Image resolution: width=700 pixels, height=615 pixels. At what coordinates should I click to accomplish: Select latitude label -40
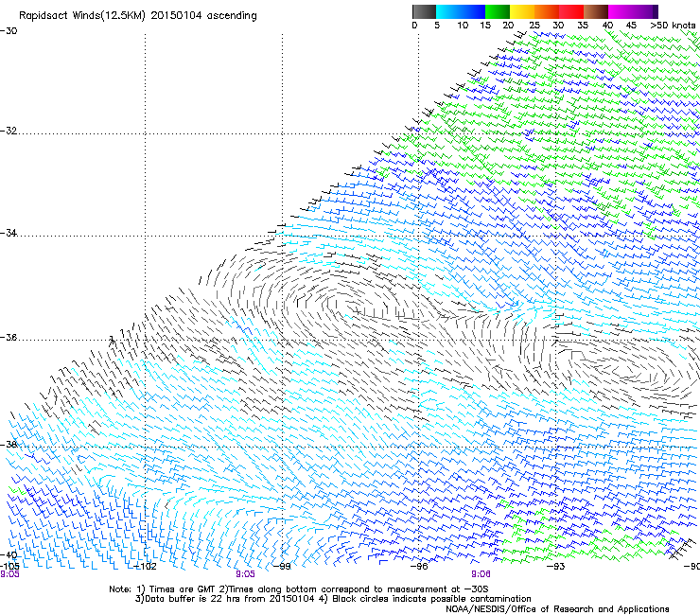coord(9,554)
